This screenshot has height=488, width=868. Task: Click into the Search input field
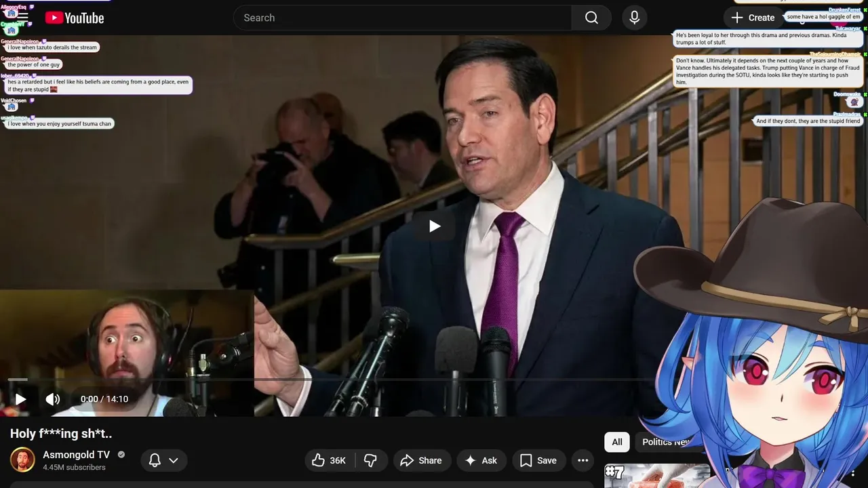coord(403,18)
